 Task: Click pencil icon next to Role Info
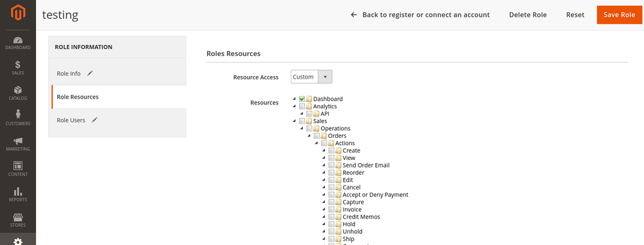[x=90, y=73]
